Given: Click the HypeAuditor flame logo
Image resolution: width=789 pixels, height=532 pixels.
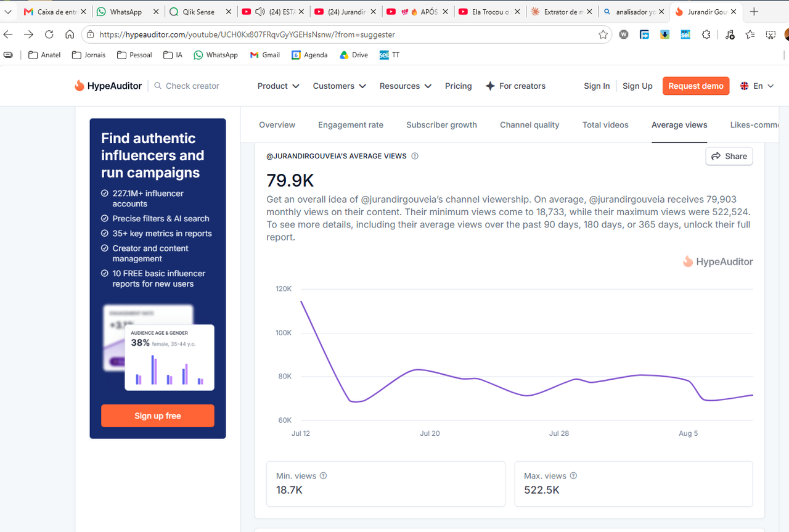Looking at the screenshot, I should pos(80,86).
